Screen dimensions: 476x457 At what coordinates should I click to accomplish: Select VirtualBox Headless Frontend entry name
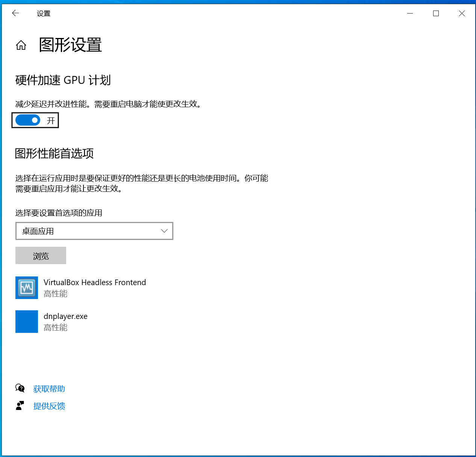(x=95, y=282)
